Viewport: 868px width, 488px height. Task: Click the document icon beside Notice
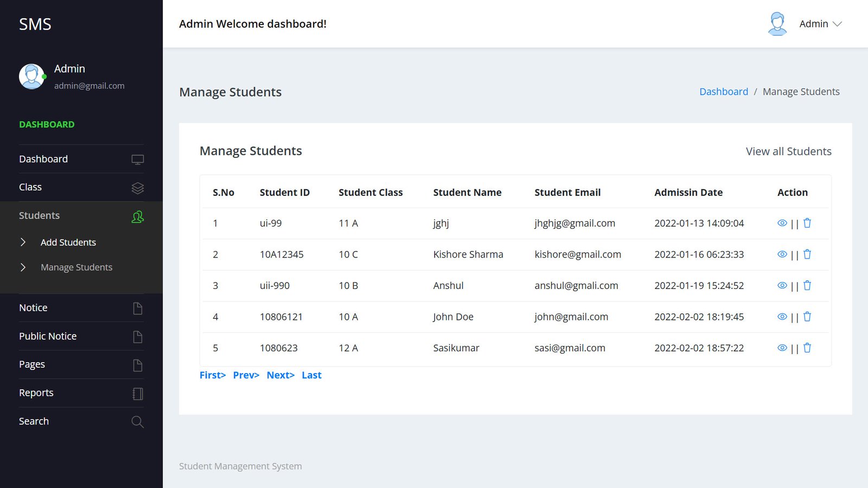[x=138, y=308]
